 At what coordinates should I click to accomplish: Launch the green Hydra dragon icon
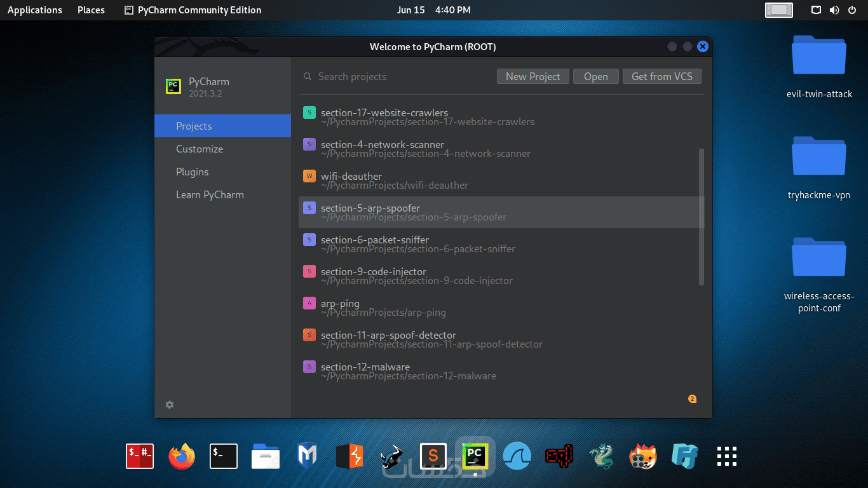[601, 456]
